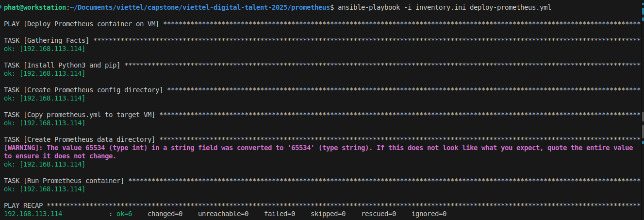644x220 pixels.
Task: Click the inventory.ini argument
Action: [441, 7]
